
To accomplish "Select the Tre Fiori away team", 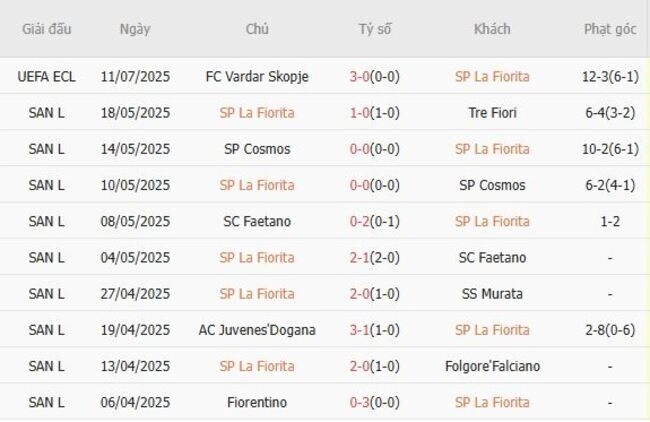I will tap(492, 113).
